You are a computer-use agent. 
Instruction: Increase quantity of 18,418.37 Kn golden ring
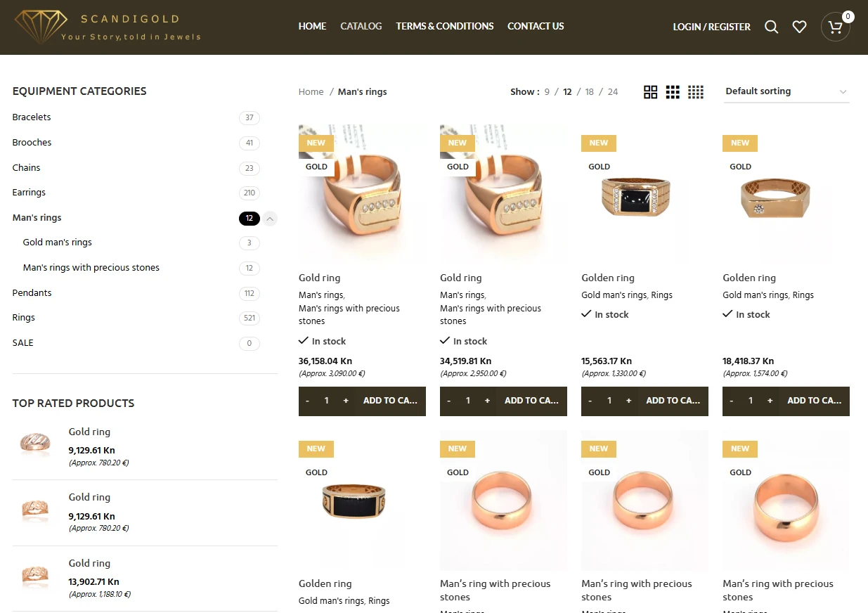click(x=770, y=401)
